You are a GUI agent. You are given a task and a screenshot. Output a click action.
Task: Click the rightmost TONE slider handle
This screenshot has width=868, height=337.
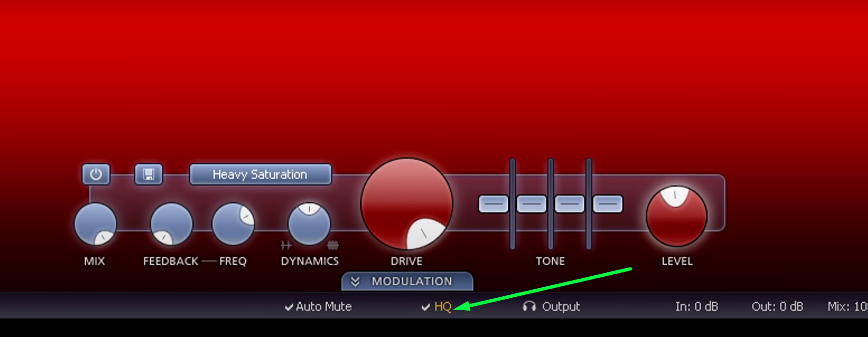coord(607,204)
